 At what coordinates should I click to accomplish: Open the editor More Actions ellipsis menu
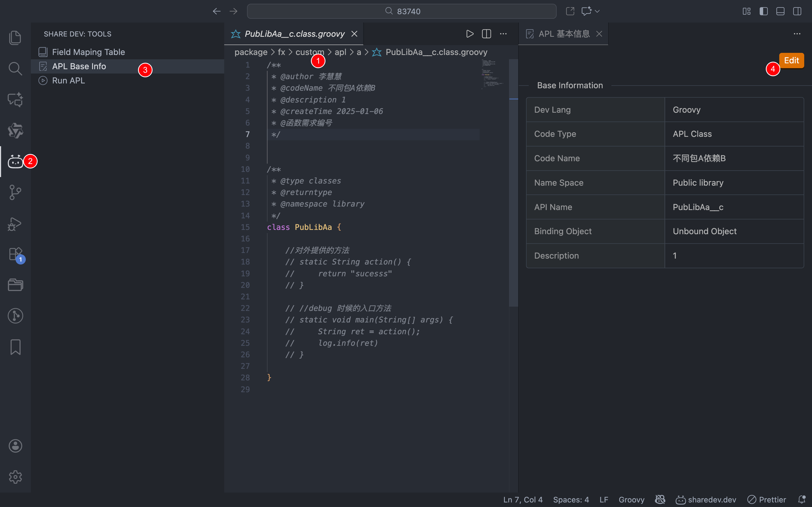pyautogui.click(x=503, y=34)
